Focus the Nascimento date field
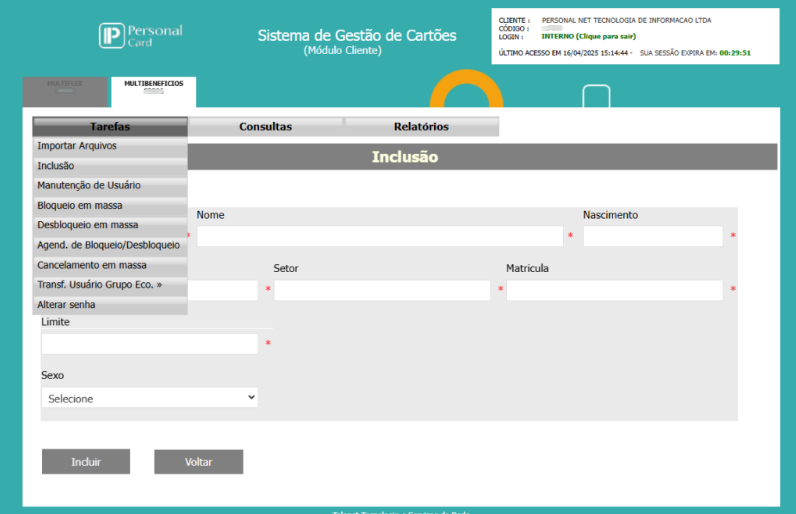 click(653, 236)
